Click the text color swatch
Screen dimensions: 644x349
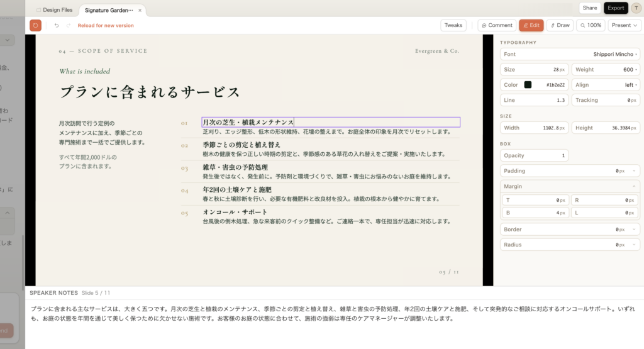tap(528, 85)
